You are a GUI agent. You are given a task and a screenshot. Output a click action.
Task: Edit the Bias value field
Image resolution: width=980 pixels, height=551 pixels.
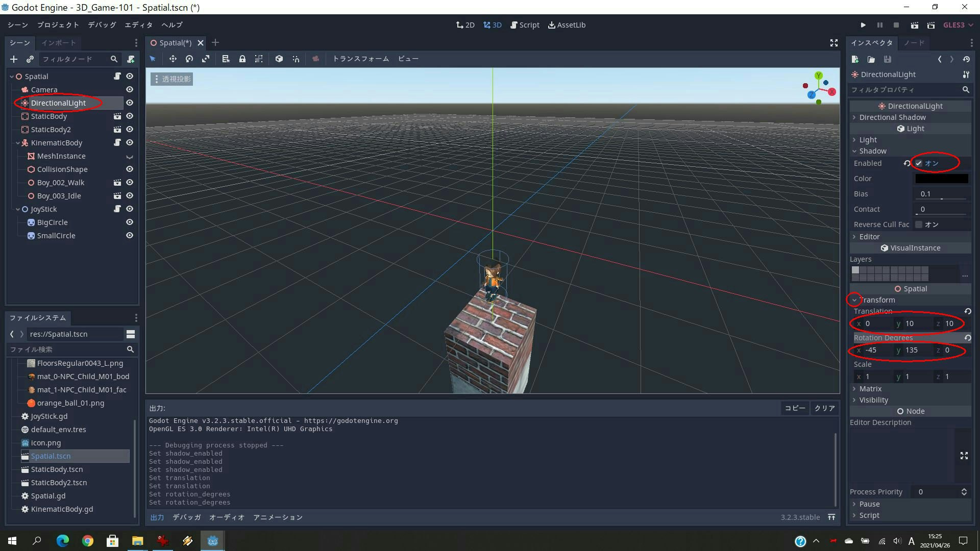942,194
